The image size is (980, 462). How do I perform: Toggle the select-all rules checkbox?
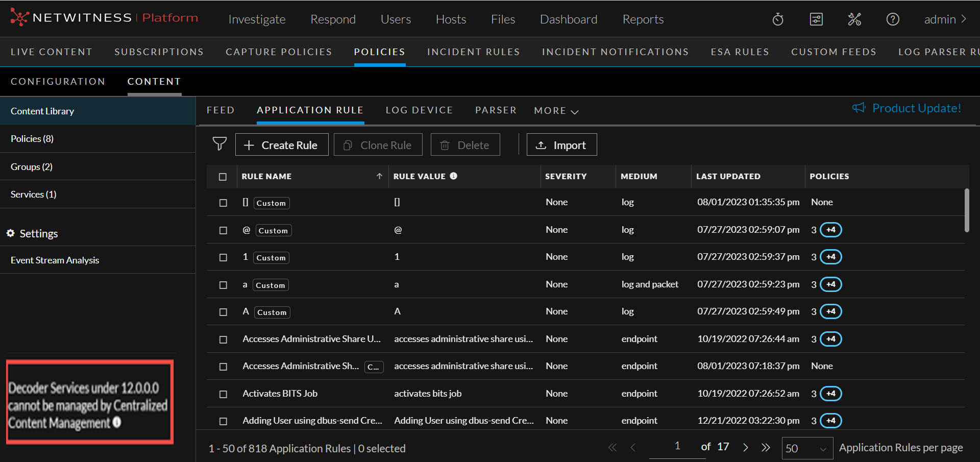(x=223, y=177)
